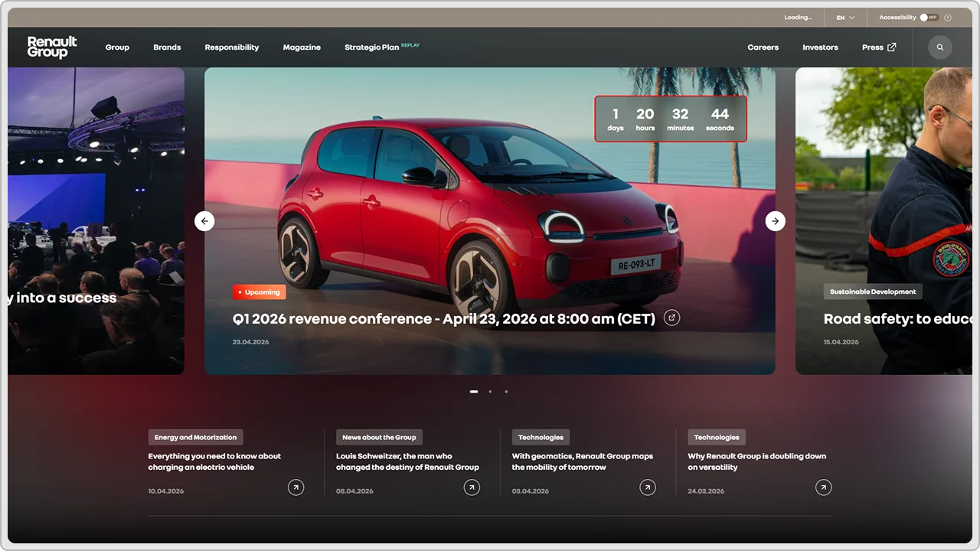
Task: Select second carousel pagination dot
Action: (490, 392)
